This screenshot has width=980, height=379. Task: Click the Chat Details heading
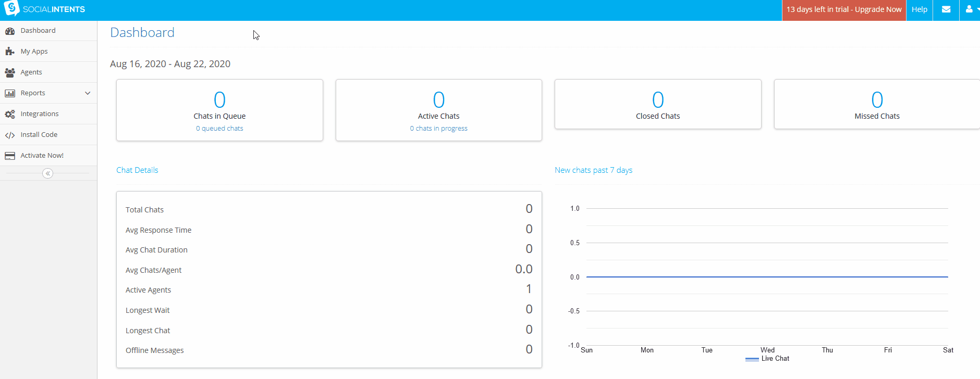[137, 170]
